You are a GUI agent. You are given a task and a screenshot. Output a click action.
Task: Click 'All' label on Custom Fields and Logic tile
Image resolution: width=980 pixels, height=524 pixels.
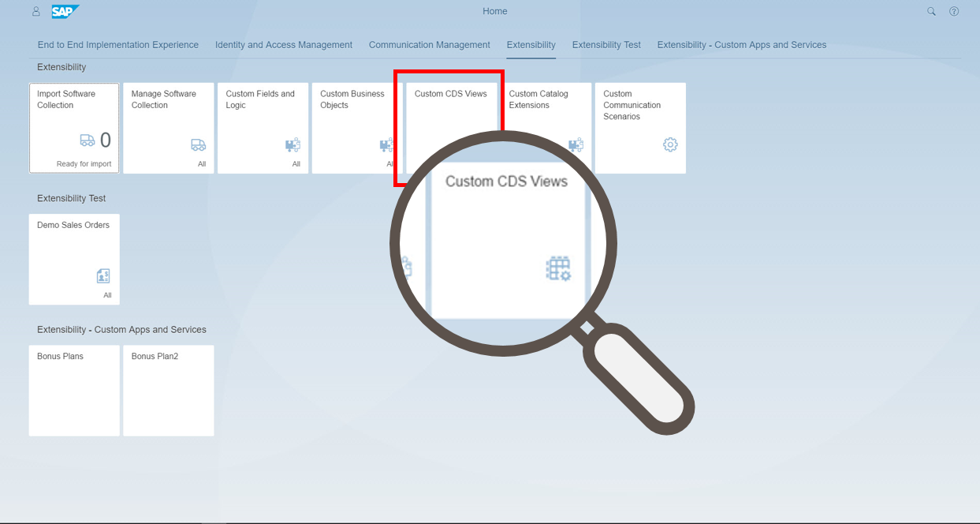click(x=296, y=164)
